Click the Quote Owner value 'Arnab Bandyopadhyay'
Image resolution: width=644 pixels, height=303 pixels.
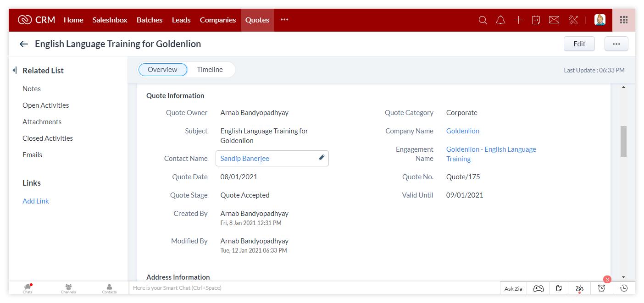255,113
